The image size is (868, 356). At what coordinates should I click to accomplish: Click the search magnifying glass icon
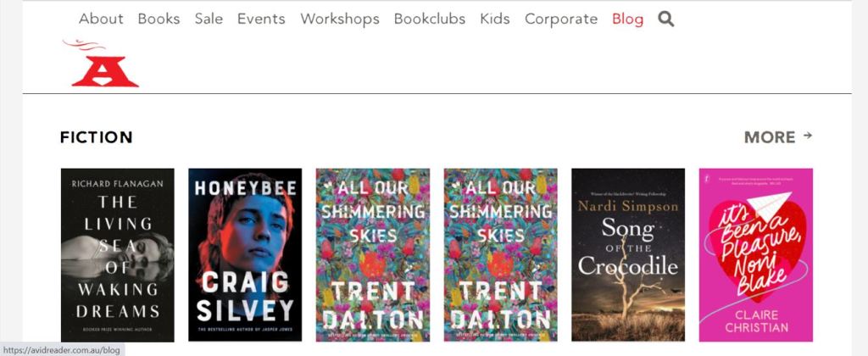click(x=666, y=19)
